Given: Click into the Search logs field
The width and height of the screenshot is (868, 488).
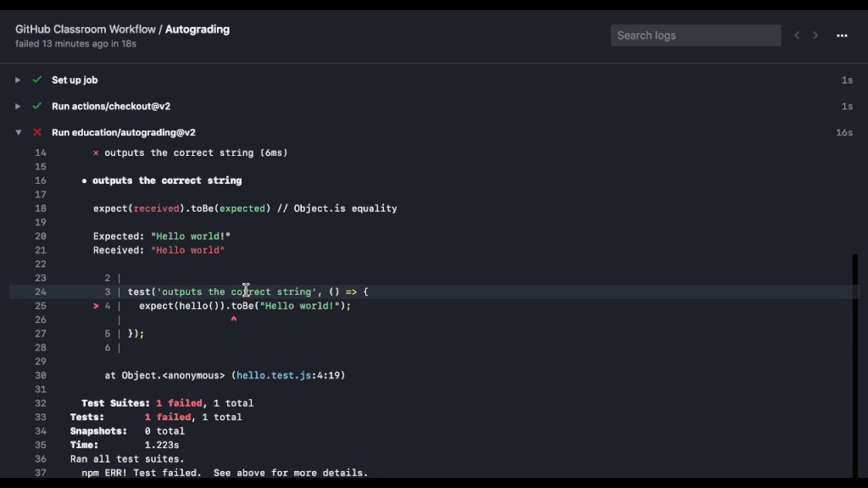Looking at the screenshot, I should click(695, 36).
